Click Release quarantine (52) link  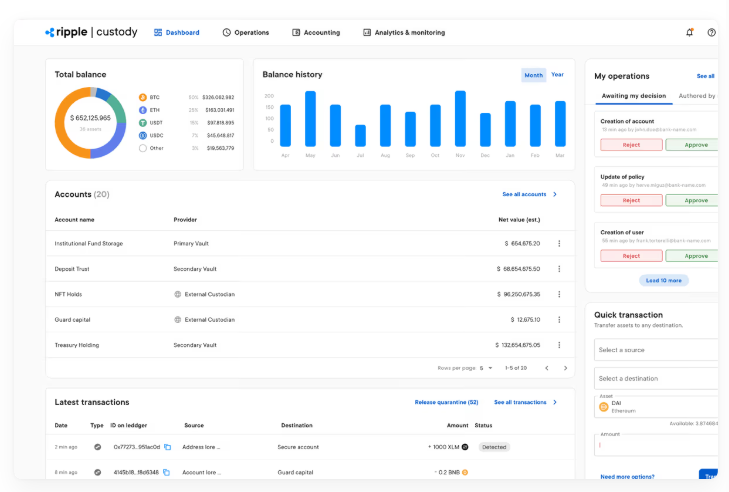tap(446, 402)
